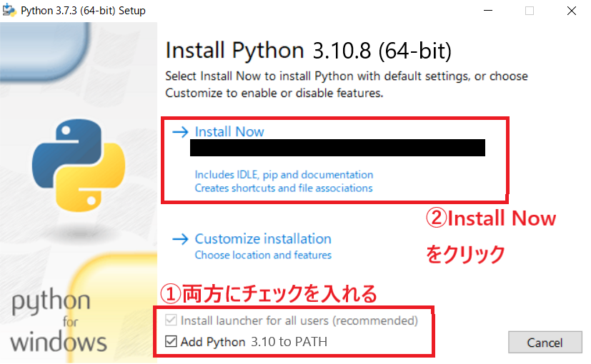Click the Add Python 3.10 to PATH label
Image resolution: width=591 pixels, height=364 pixels.
[x=254, y=342]
